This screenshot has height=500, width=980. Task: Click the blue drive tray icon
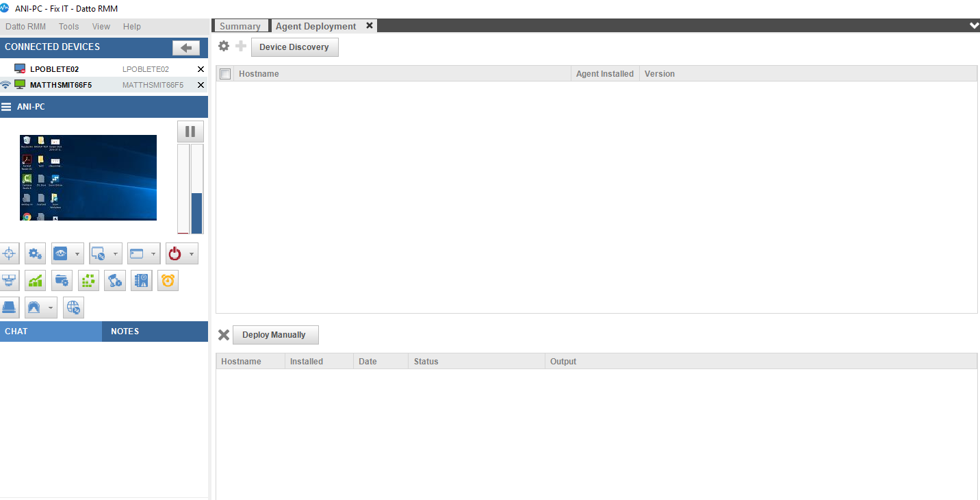tap(9, 308)
